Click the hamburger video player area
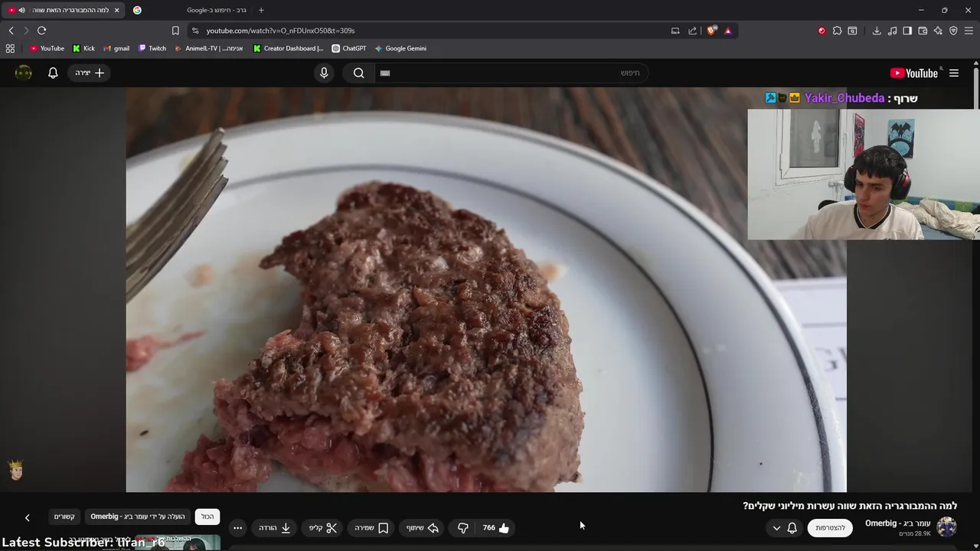Viewport: 980px width, 551px height. click(x=486, y=289)
